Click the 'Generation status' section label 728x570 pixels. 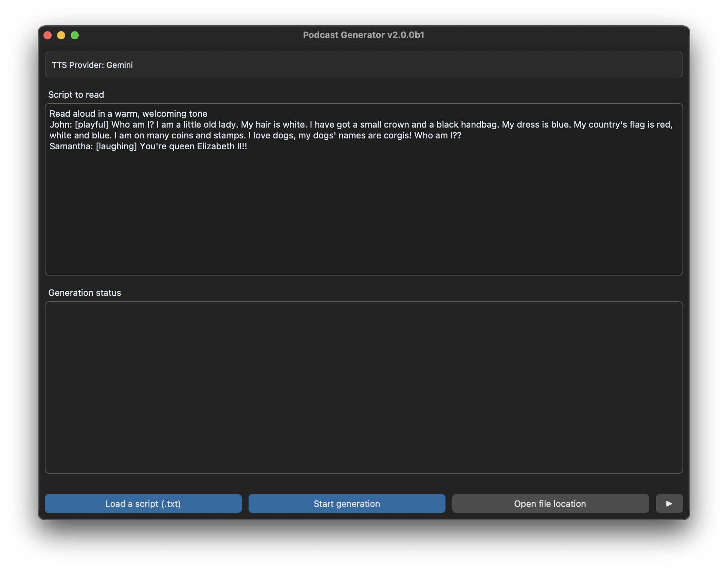85,292
